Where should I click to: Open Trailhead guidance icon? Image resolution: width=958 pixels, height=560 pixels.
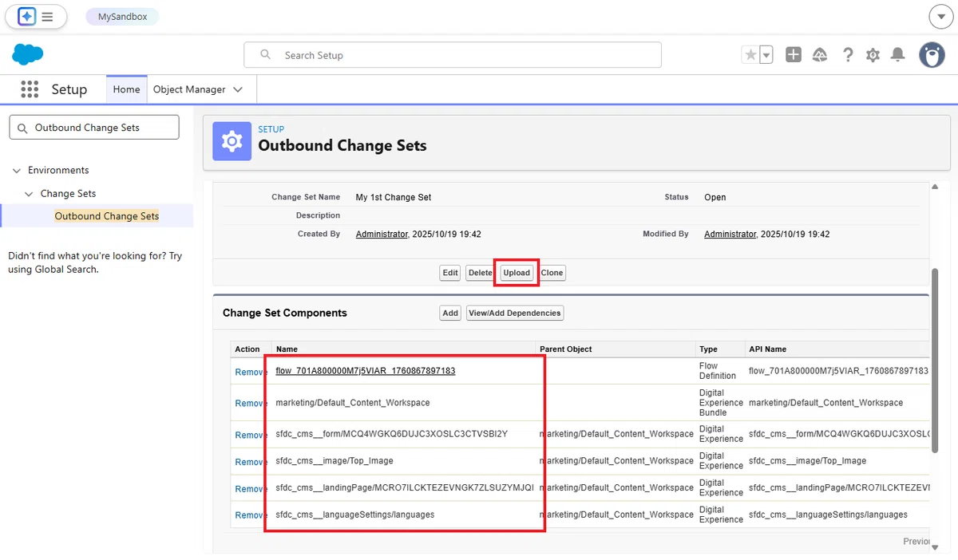pos(820,54)
